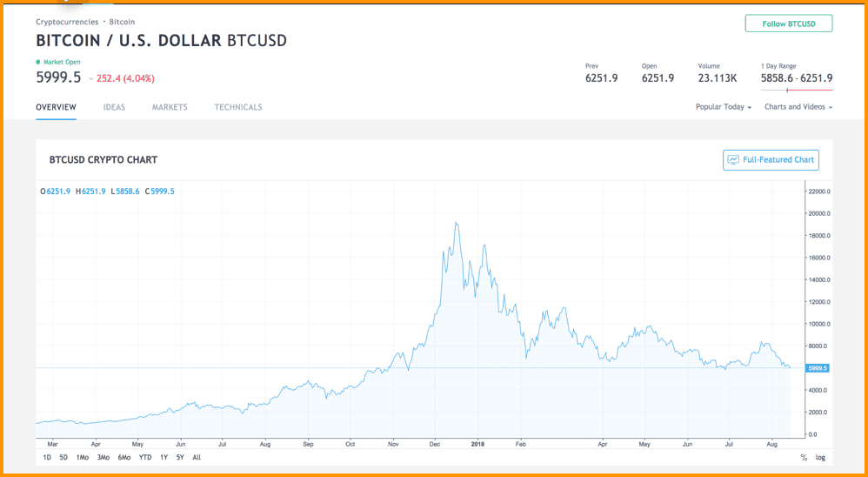The height and width of the screenshot is (477, 868).
Task: Click the L5858.6 low value in chart legend
Action: tap(124, 191)
